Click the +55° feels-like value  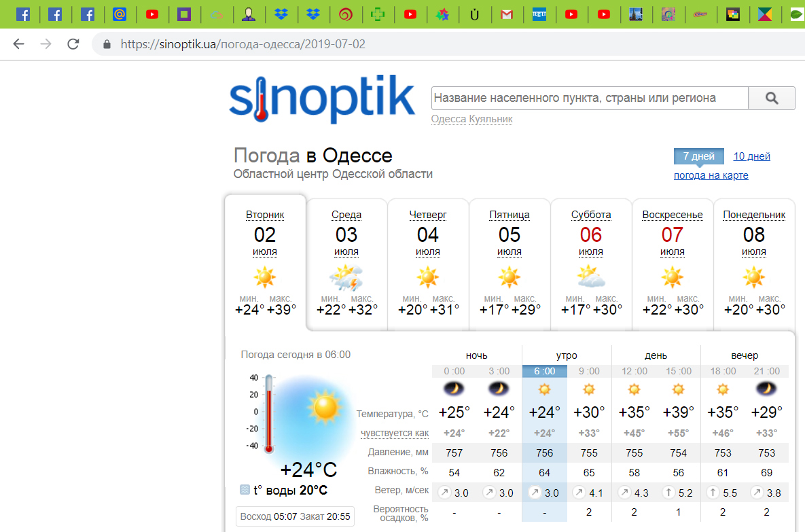tap(678, 433)
